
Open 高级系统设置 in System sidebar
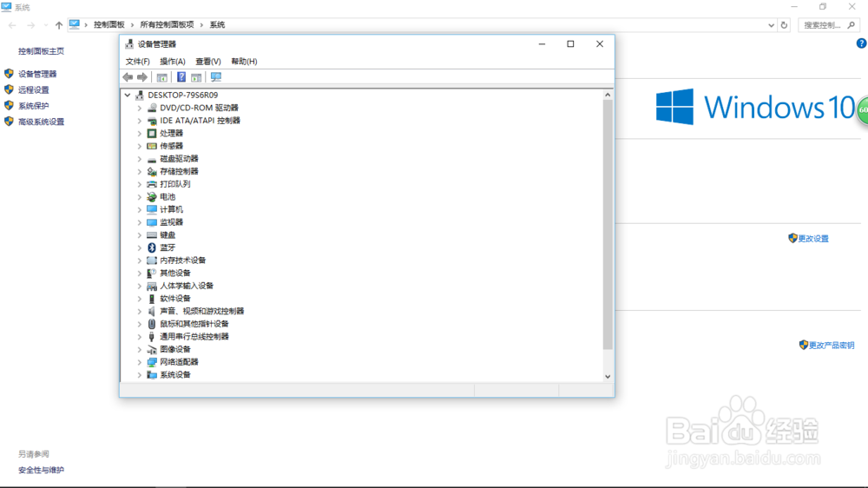(42, 122)
